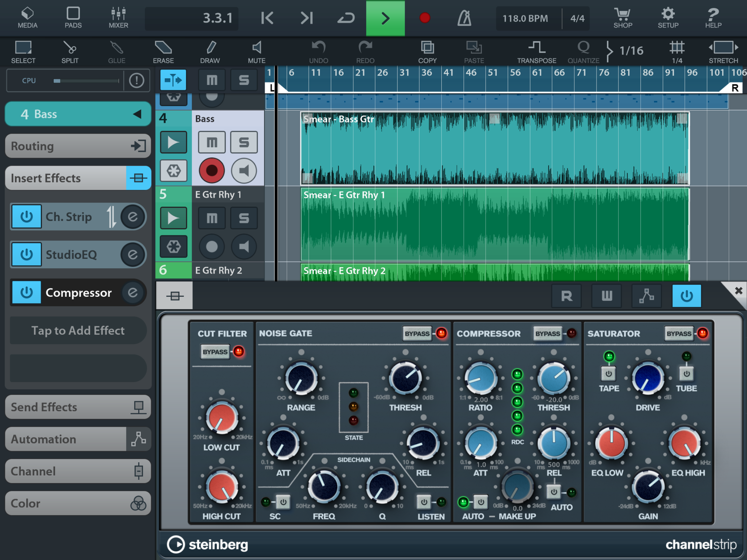The image size is (747, 560).
Task: Copy the selected event
Action: click(x=428, y=52)
